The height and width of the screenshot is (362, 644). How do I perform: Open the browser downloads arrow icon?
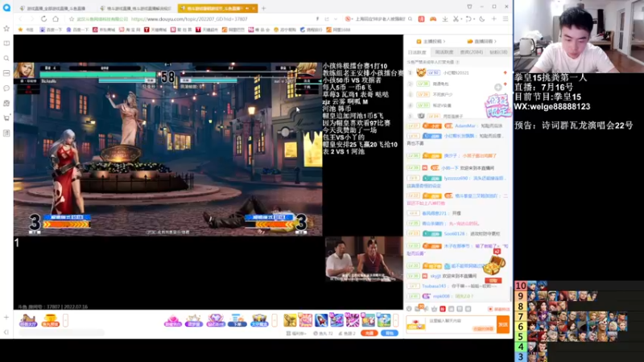tap(445, 19)
